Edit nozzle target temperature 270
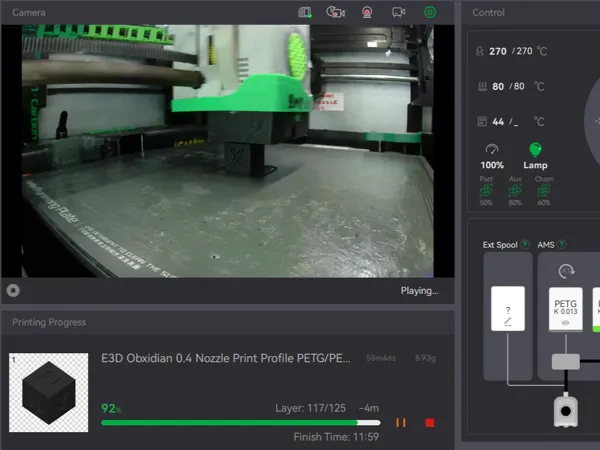Screen dimensions: 600x450 524,51
